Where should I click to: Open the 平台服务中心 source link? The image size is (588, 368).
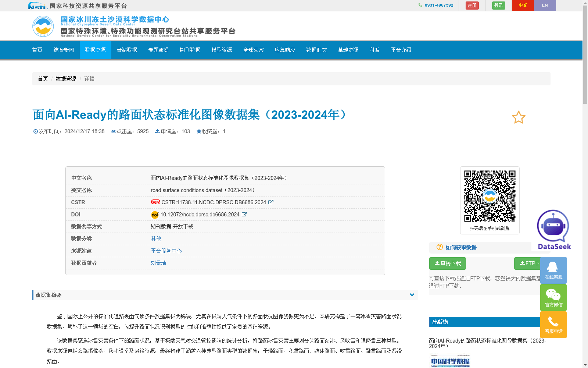pos(166,251)
